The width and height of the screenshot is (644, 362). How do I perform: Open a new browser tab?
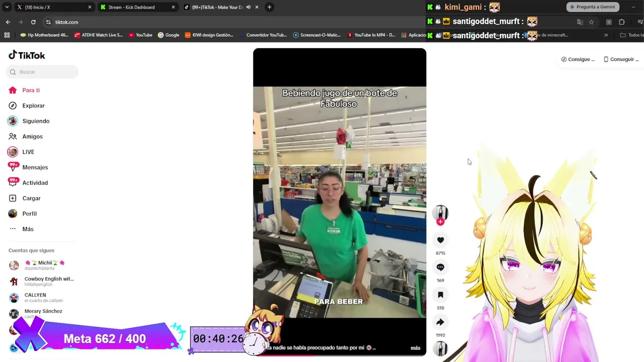(269, 7)
